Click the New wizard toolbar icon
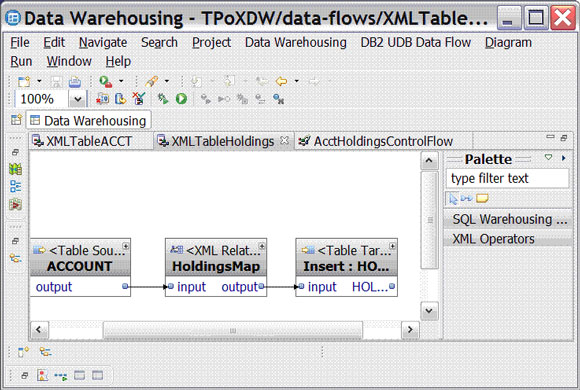The image size is (580, 390). 24,81
